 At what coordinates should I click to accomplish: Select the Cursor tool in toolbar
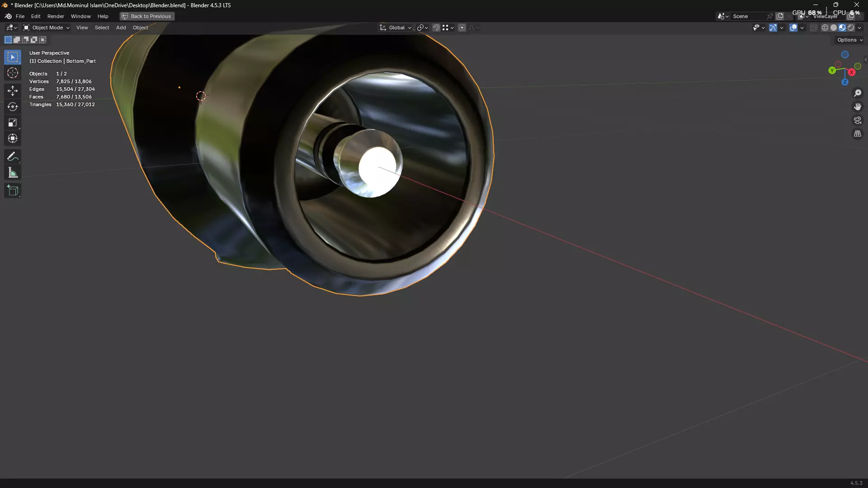[x=13, y=73]
